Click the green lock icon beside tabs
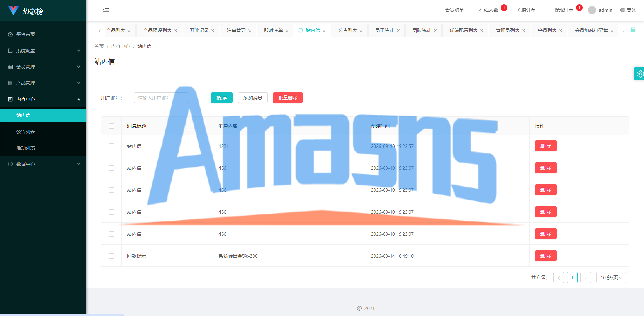 (x=633, y=30)
